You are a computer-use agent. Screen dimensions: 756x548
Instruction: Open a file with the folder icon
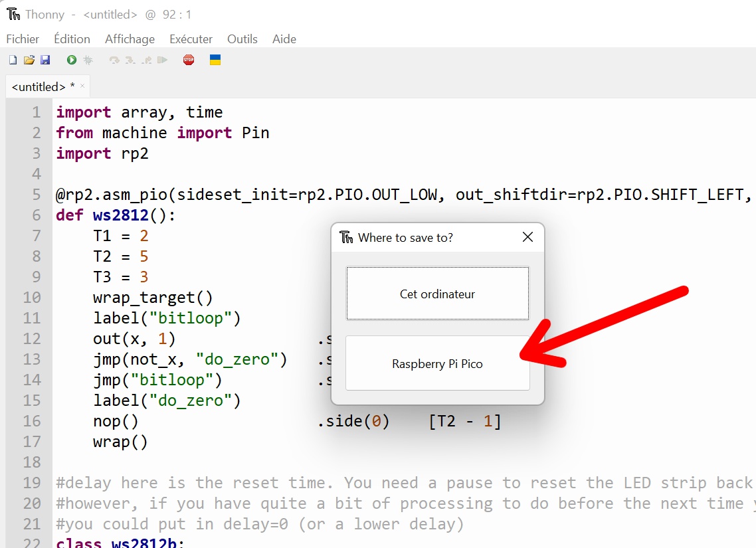click(x=29, y=60)
